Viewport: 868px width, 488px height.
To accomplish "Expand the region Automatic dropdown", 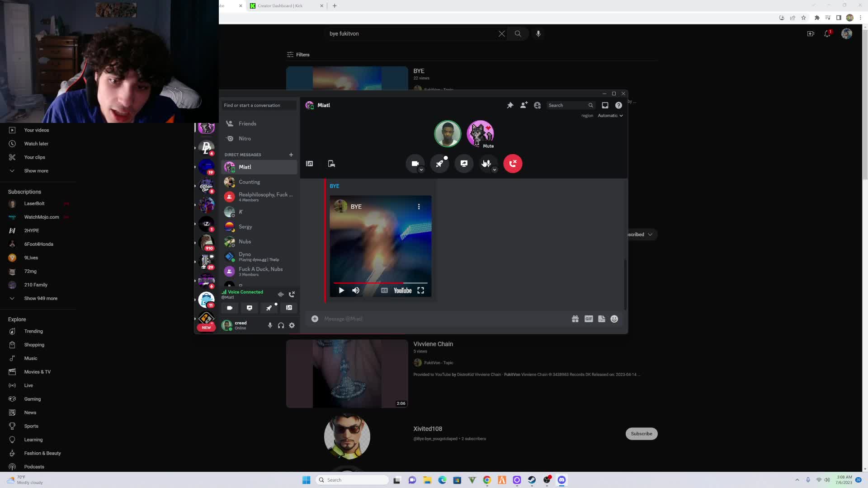I will click(x=610, y=116).
